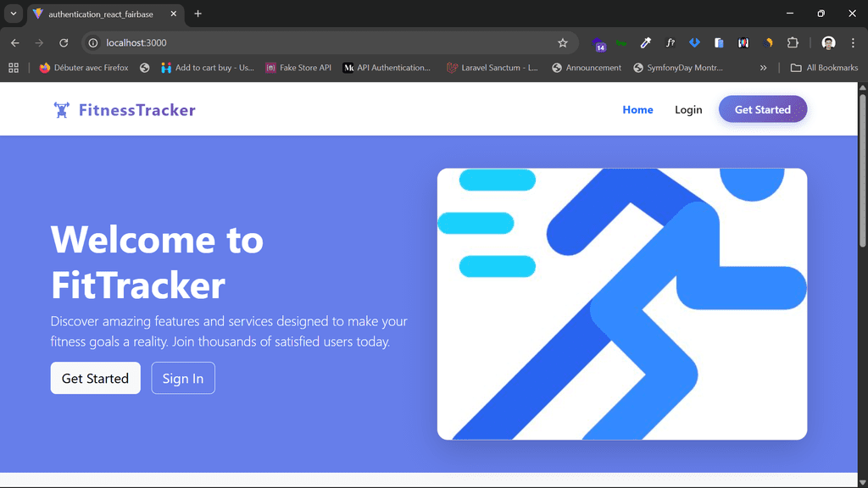Screen dimensions: 868x488
Task: Open the Chrome three-dot menu
Action: tap(853, 42)
